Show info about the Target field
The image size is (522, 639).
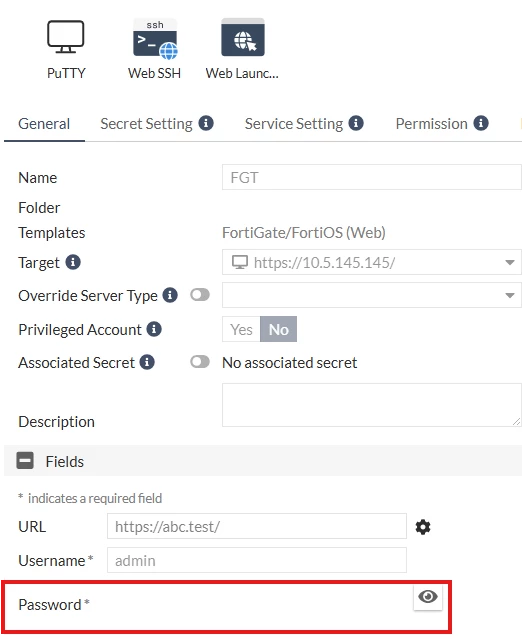pyautogui.click(x=73, y=262)
